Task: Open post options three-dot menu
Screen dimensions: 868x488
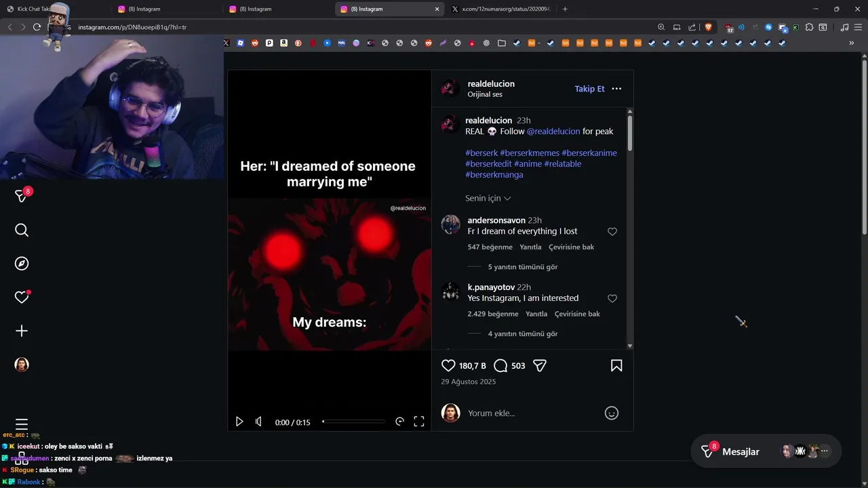Action: [x=616, y=89]
